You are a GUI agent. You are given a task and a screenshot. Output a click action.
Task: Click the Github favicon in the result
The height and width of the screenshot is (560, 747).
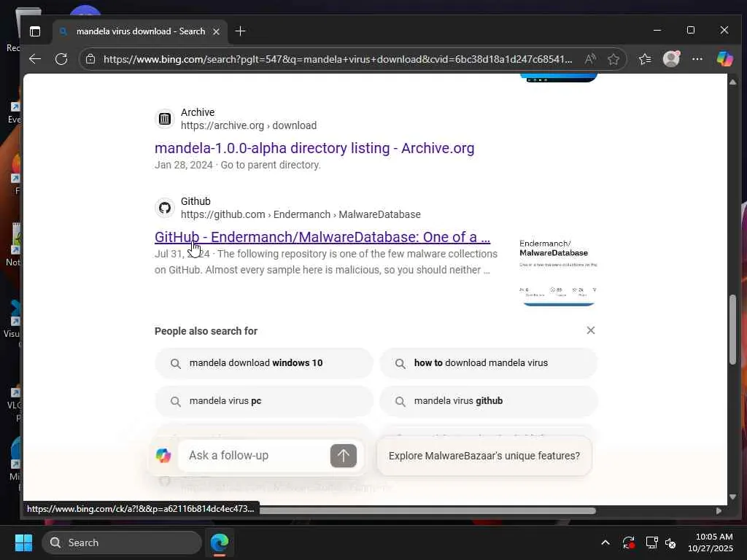pyautogui.click(x=165, y=208)
